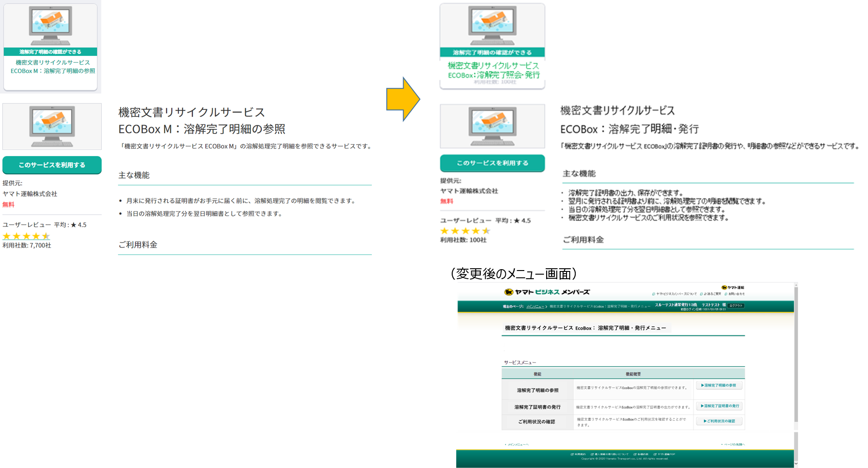The height and width of the screenshot is (468, 868).
Task: Select heading ECOBox：溶解完了明細・発行
Action: pos(629,129)
